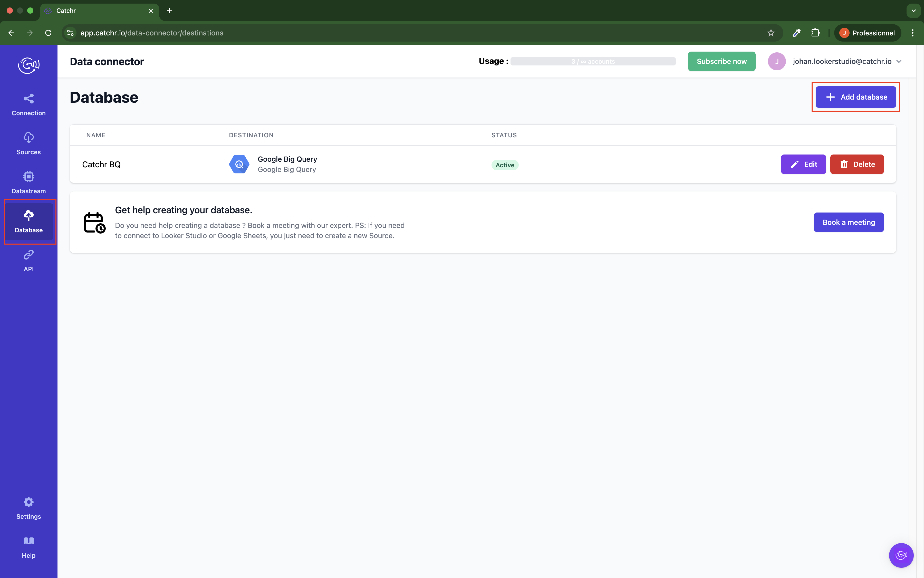The image size is (924, 578).
Task: Open the Catchr chat widget bubble
Action: coord(901,555)
